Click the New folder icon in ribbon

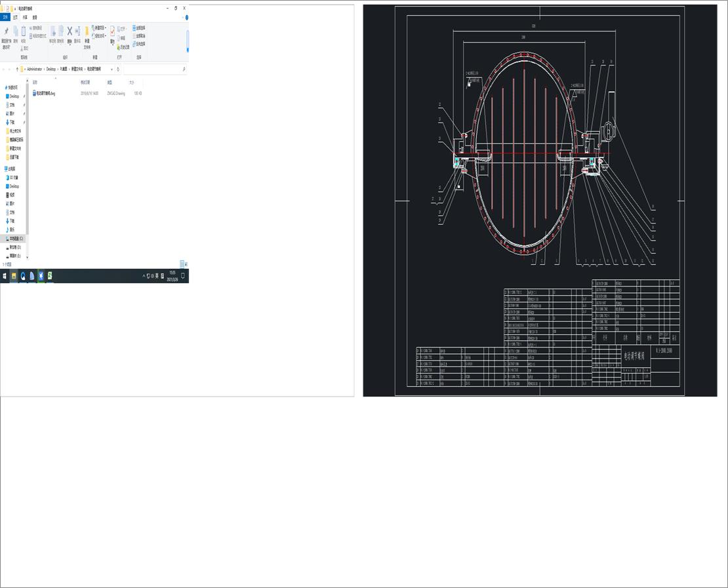[x=87, y=31]
